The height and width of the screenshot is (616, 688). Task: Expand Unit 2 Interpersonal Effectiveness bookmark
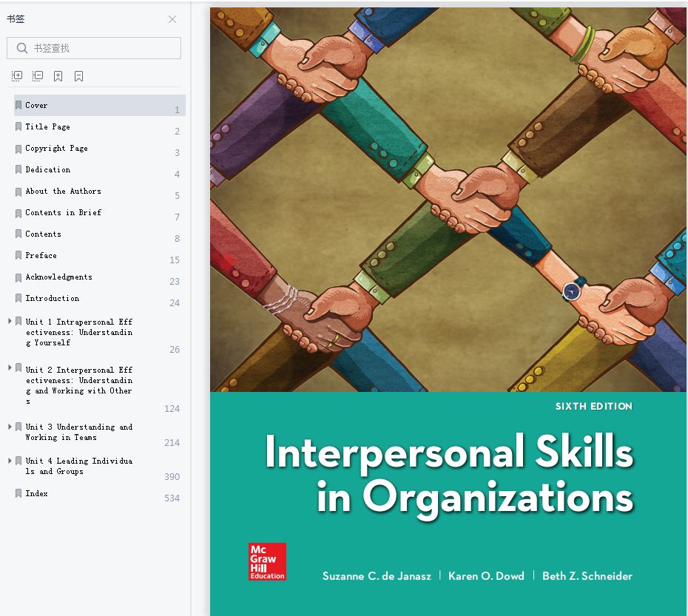tap(10, 368)
